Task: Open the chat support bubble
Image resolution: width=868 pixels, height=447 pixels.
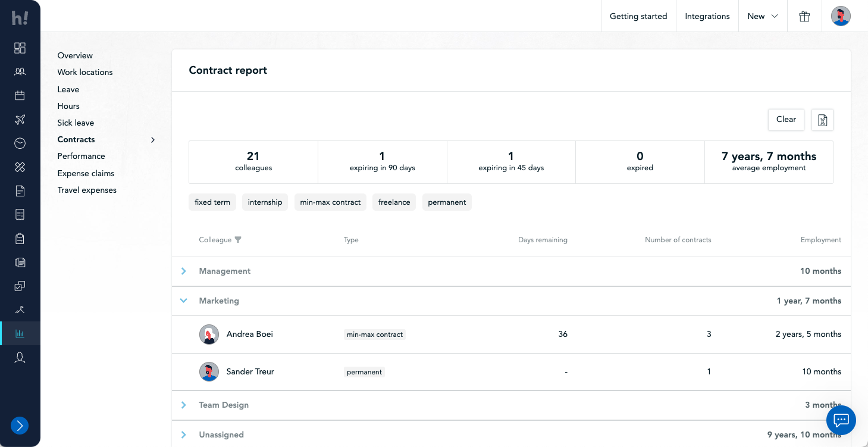Action: [841, 420]
